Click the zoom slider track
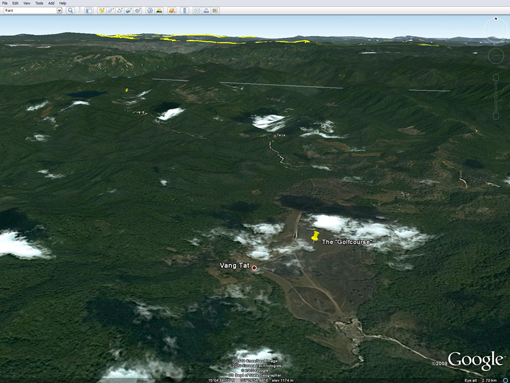 coord(496,97)
